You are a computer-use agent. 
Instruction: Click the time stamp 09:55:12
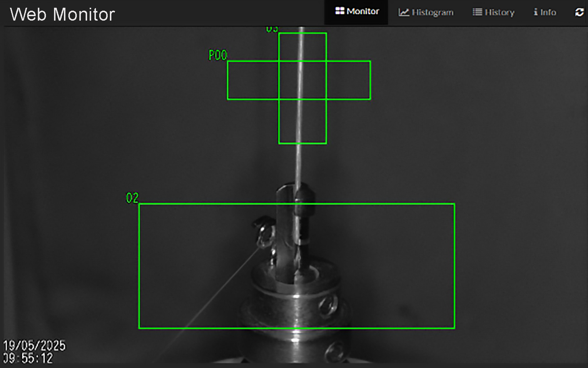[x=28, y=358]
